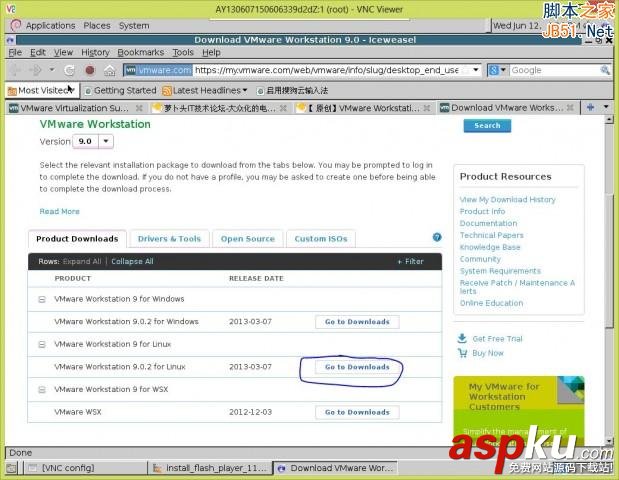Viewport: 619px width, 480px height.
Task: Open the Applications menu in the panel
Action: [50, 26]
